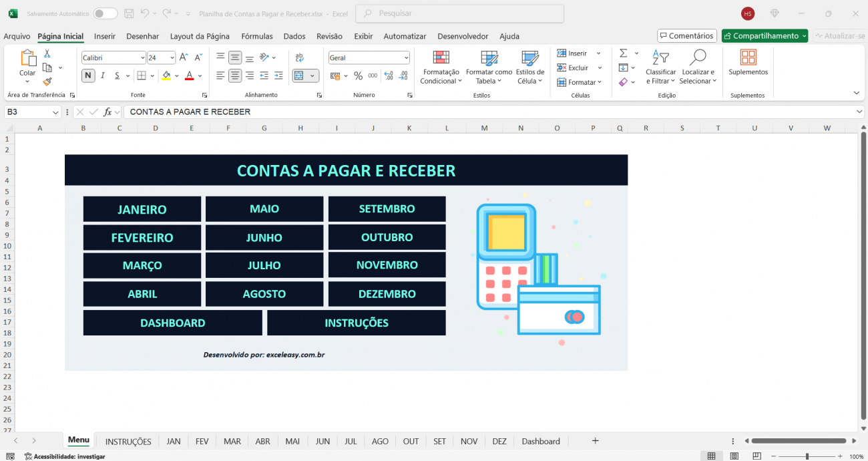Click the Clear eraser icon
Viewport: 868px width, 461px height.
[x=623, y=82]
